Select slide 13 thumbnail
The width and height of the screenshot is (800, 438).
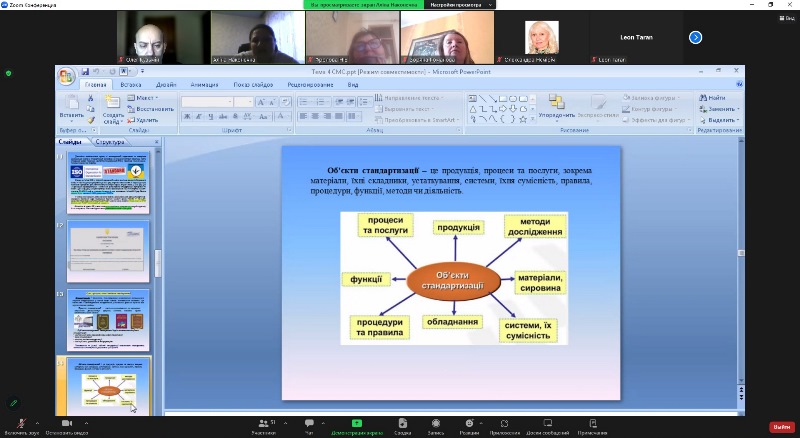pos(109,320)
